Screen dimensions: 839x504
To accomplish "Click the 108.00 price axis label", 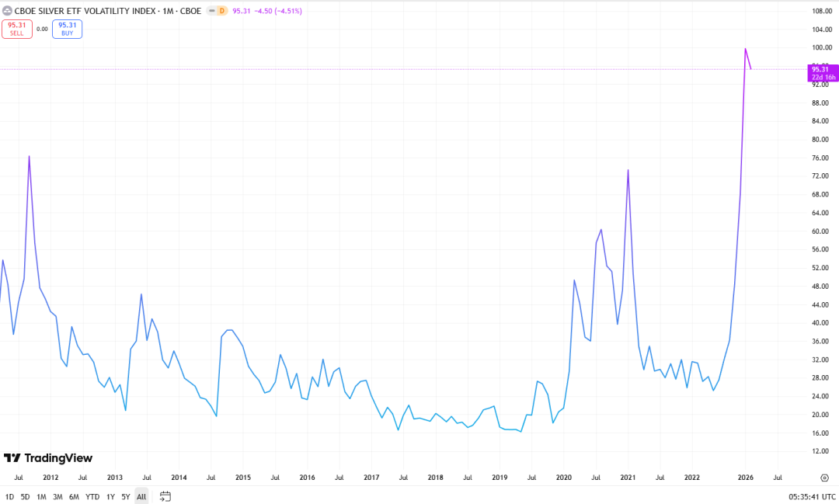I will pyautogui.click(x=822, y=11).
